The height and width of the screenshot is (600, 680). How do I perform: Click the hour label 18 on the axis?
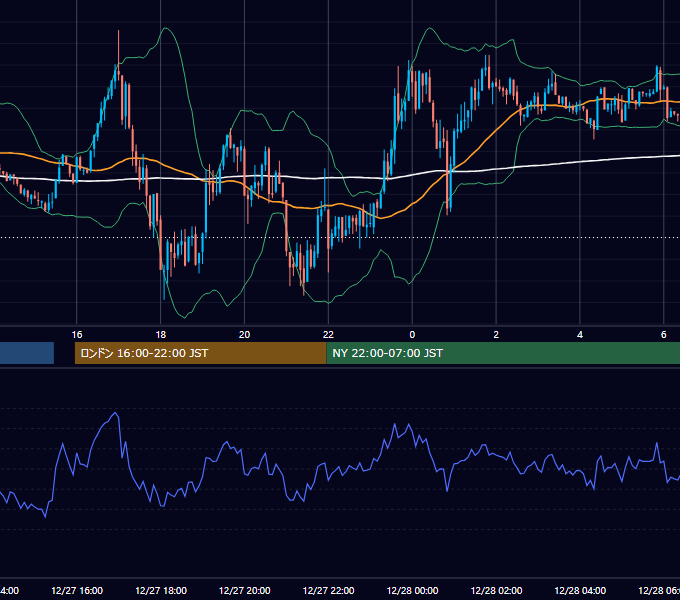[160, 335]
